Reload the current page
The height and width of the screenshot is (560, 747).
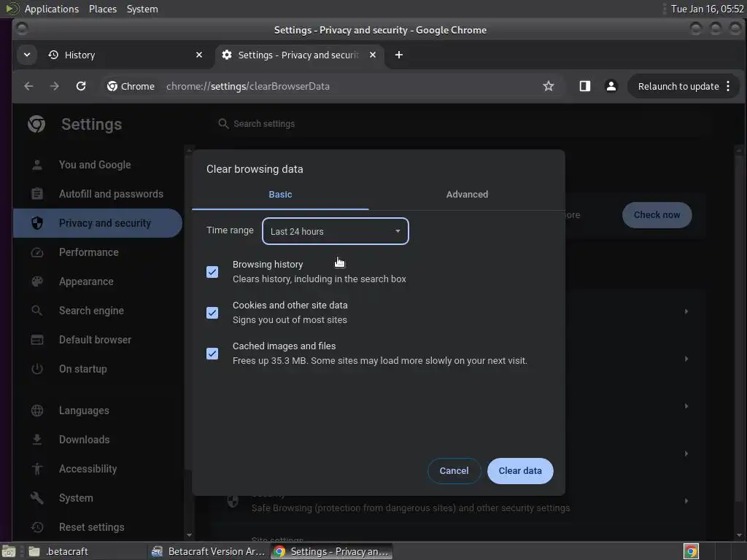pyautogui.click(x=81, y=86)
